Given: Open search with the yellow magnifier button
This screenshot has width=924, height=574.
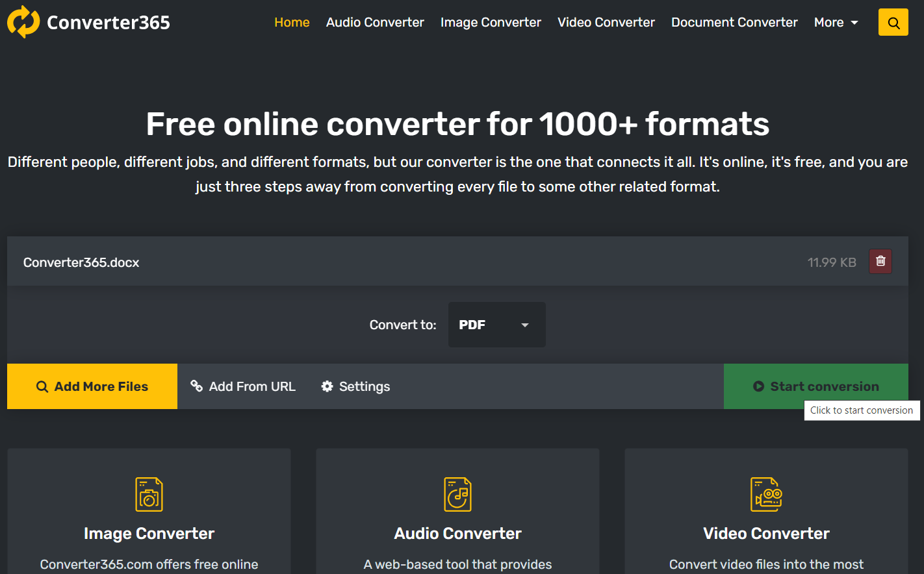Looking at the screenshot, I should pyautogui.click(x=893, y=23).
